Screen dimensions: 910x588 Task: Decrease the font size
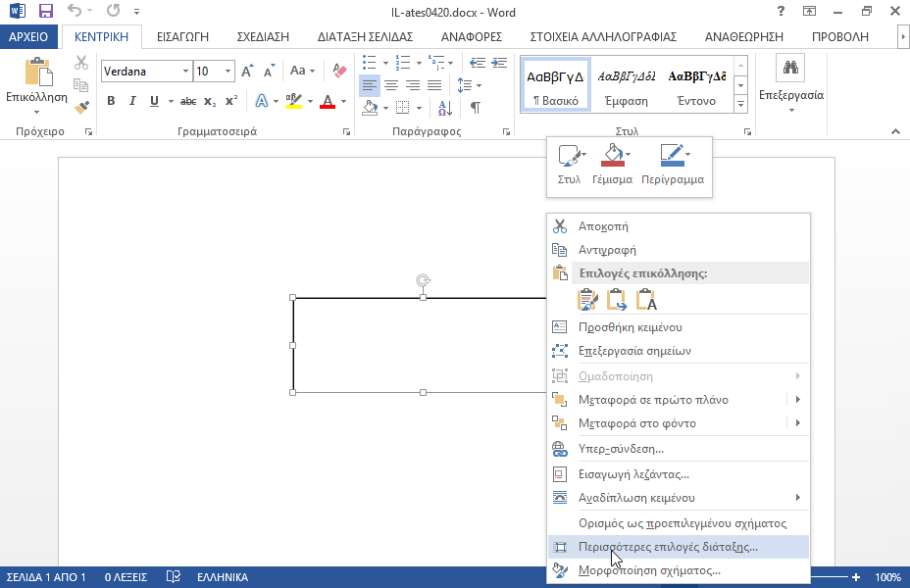point(269,71)
